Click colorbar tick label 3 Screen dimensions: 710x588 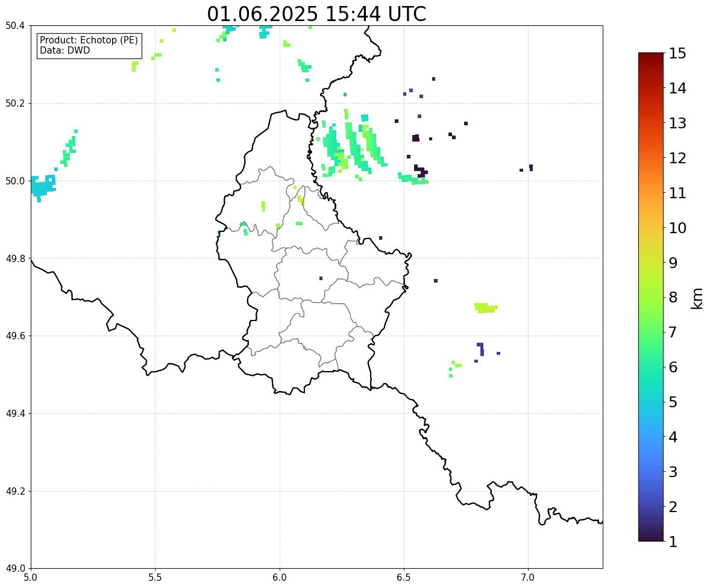pyautogui.click(x=673, y=472)
